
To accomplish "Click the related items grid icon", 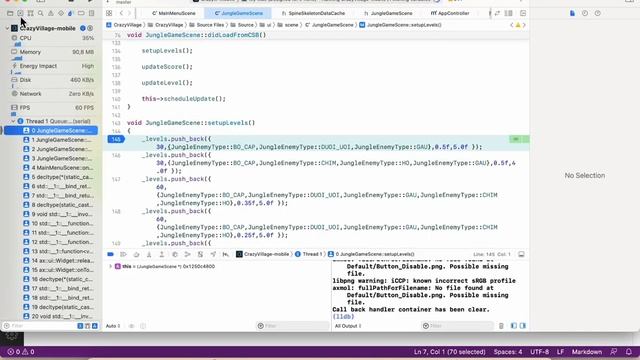I will point(109,13).
